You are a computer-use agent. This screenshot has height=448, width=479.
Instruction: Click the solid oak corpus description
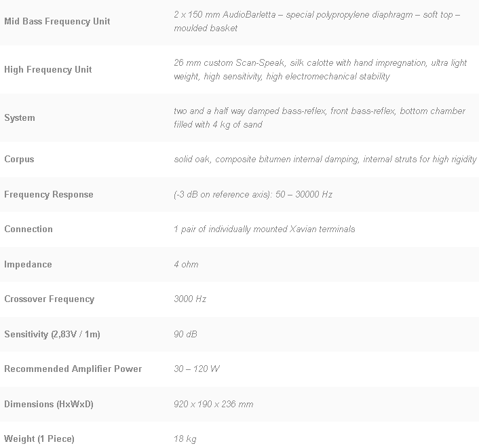pos(325,159)
